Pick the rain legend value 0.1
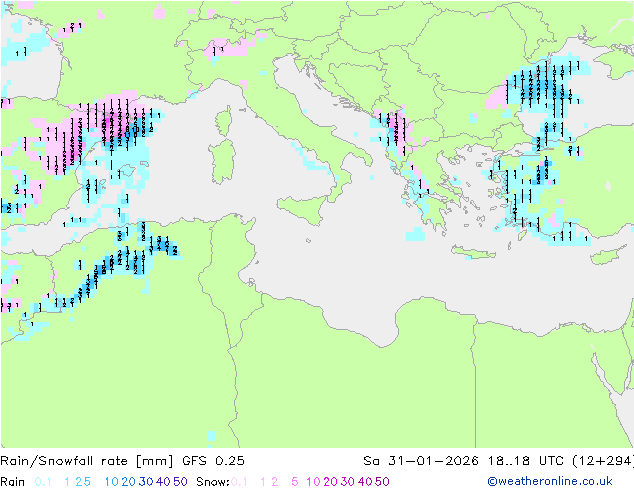Viewport: 634px width, 490px height. coord(43,482)
